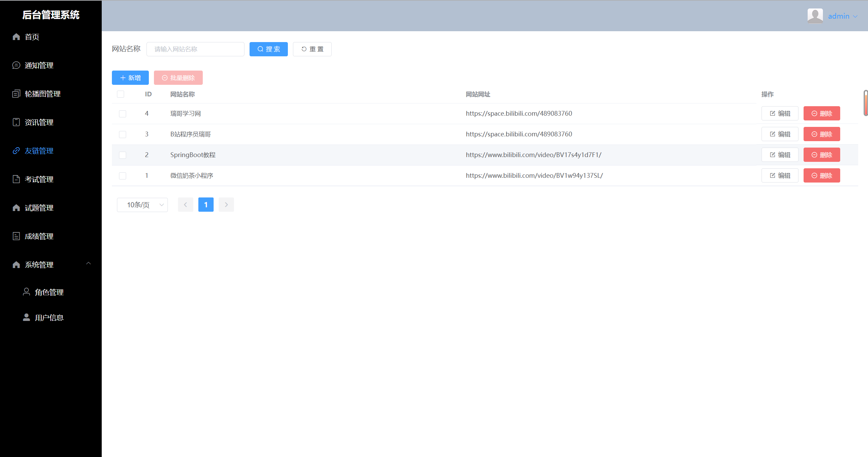Click the 操作 column header
Viewport: 868px width, 457px height.
[767, 94]
